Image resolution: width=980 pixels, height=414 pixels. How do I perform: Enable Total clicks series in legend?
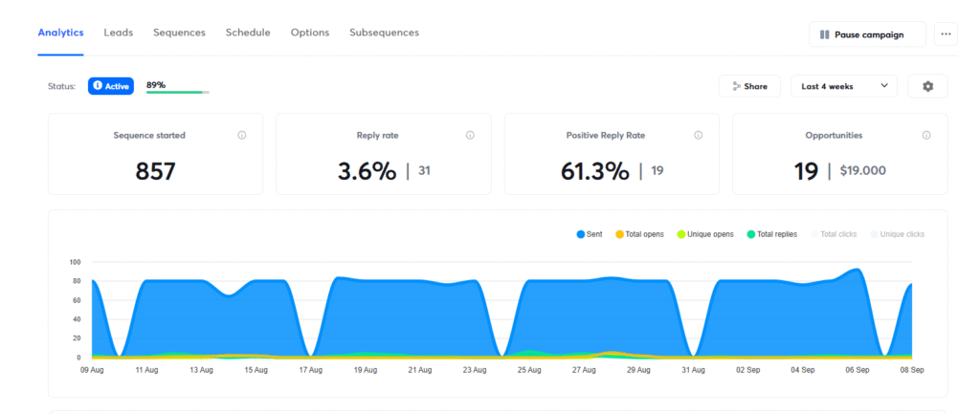point(836,234)
